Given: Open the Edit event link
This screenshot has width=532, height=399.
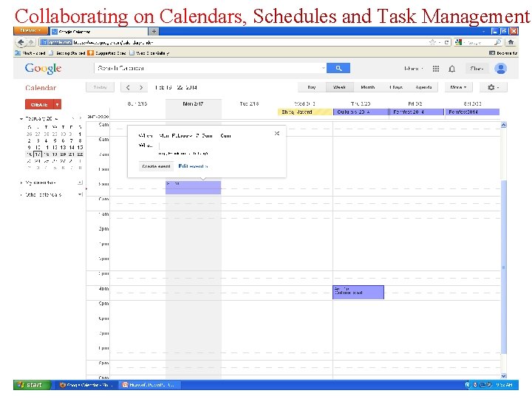Looking at the screenshot, I should (x=193, y=166).
